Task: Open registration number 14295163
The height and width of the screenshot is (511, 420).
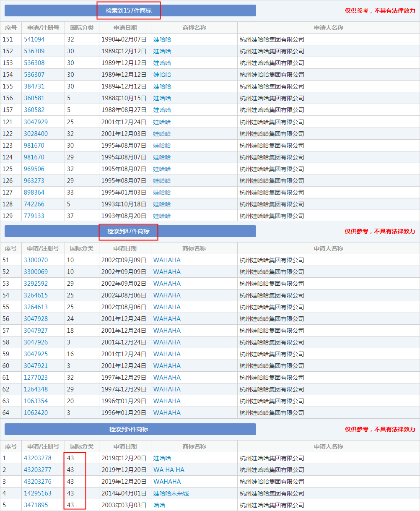Action: tap(38, 493)
